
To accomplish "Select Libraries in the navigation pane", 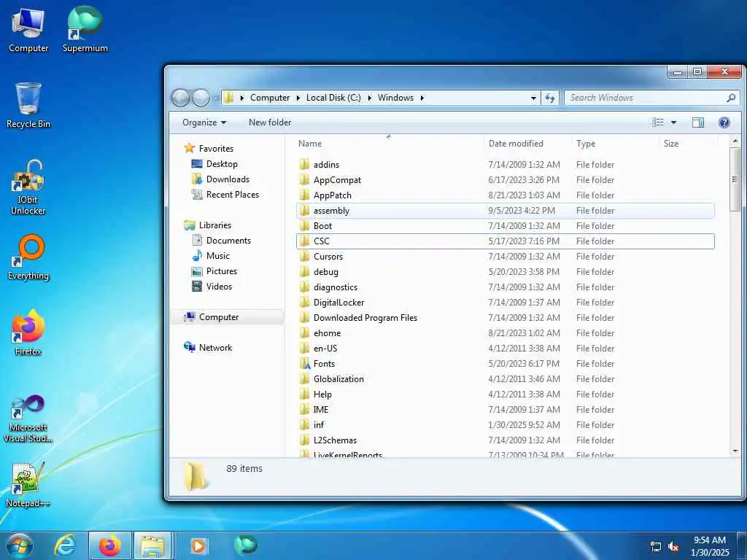I will 215,225.
